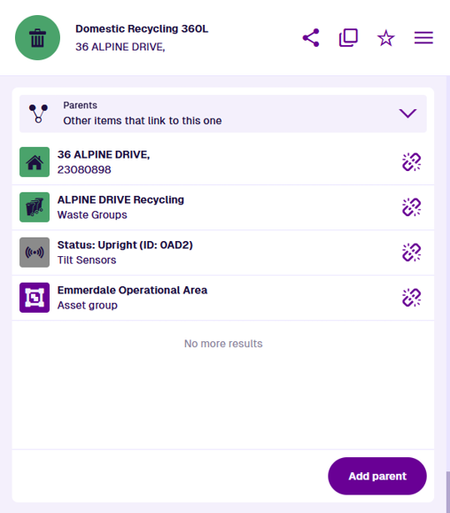The image size is (450, 513).
Task: Click the Parents link-tree icon
Action: 38,113
